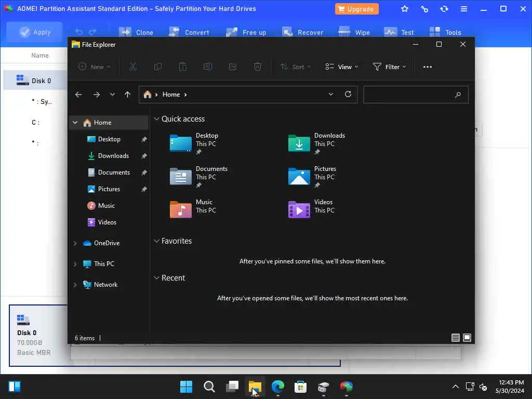The width and height of the screenshot is (532, 399).
Task: Open the hamburger menu in AOMEI title bar
Action: click(x=464, y=9)
